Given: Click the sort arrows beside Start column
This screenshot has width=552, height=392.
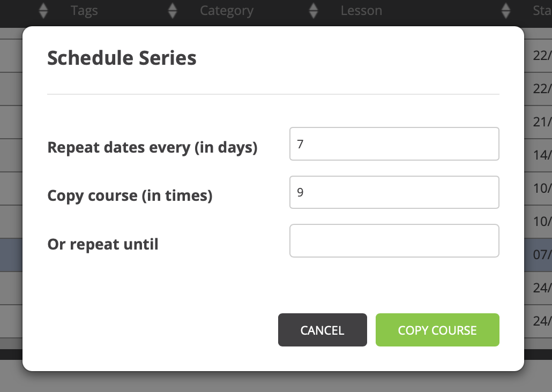Looking at the screenshot, I should click(x=505, y=10).
